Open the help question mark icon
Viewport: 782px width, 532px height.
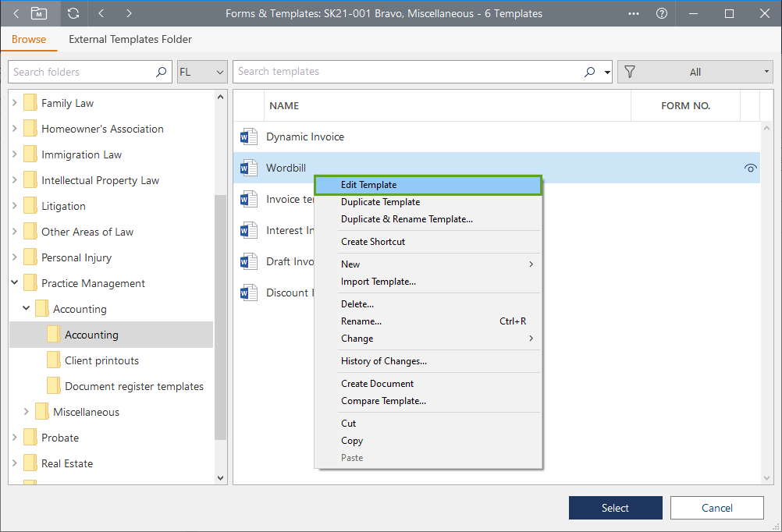point(662,13)
